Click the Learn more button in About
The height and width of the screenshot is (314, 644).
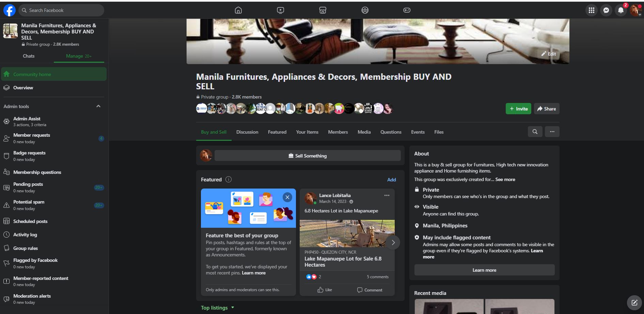484,270
